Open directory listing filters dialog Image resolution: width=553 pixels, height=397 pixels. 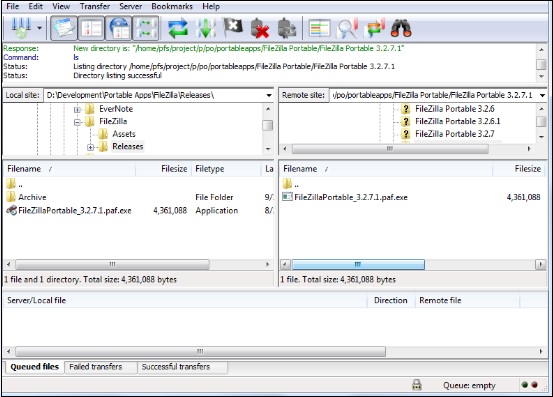coord(320,28)
